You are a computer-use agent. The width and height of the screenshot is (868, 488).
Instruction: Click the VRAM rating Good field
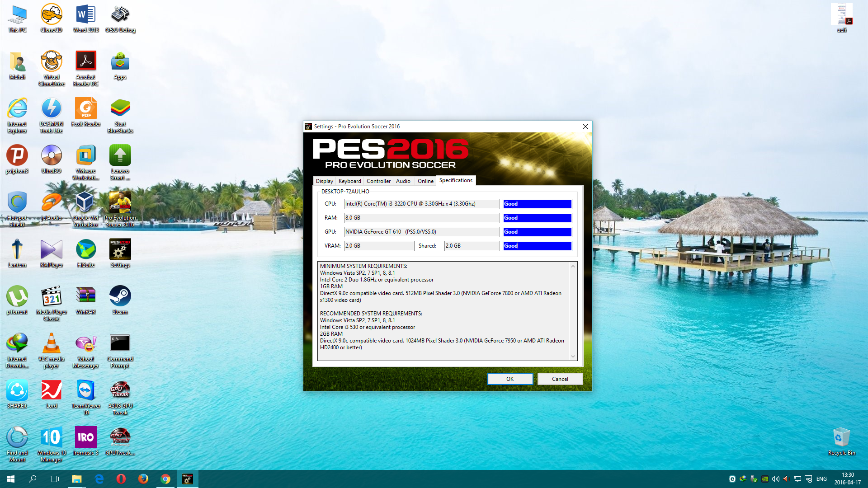point(537,246)
